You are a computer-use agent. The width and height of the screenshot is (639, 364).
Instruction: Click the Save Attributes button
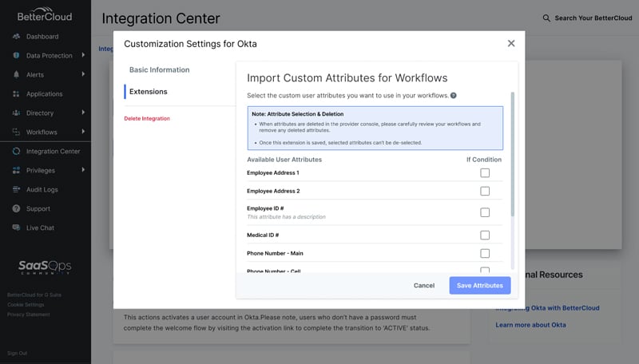(x=480, y=286)
